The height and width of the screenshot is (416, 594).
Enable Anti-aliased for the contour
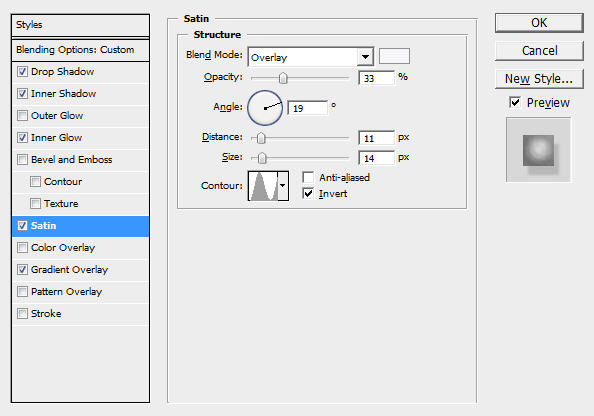[308, 177]
